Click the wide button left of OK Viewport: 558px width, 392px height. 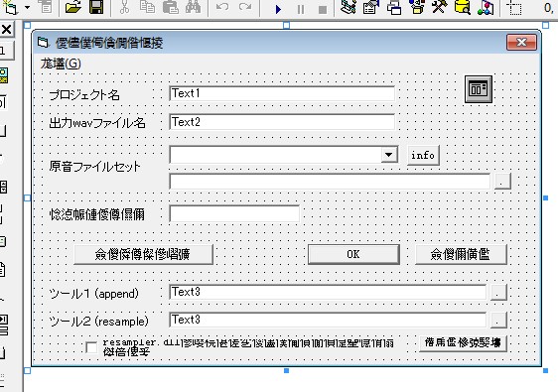click(143, 254)
